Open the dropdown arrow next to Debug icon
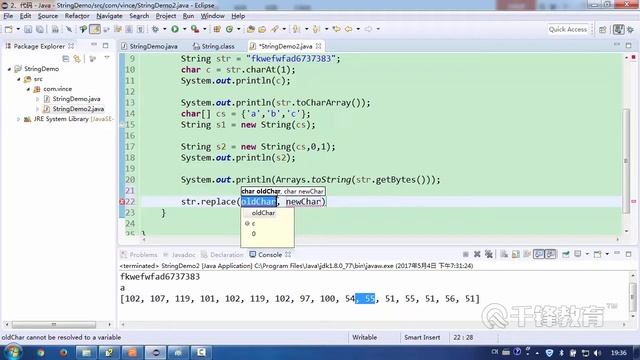Image resolution: width=640 pixels, height=360 pixels. (x=164, y=29)
